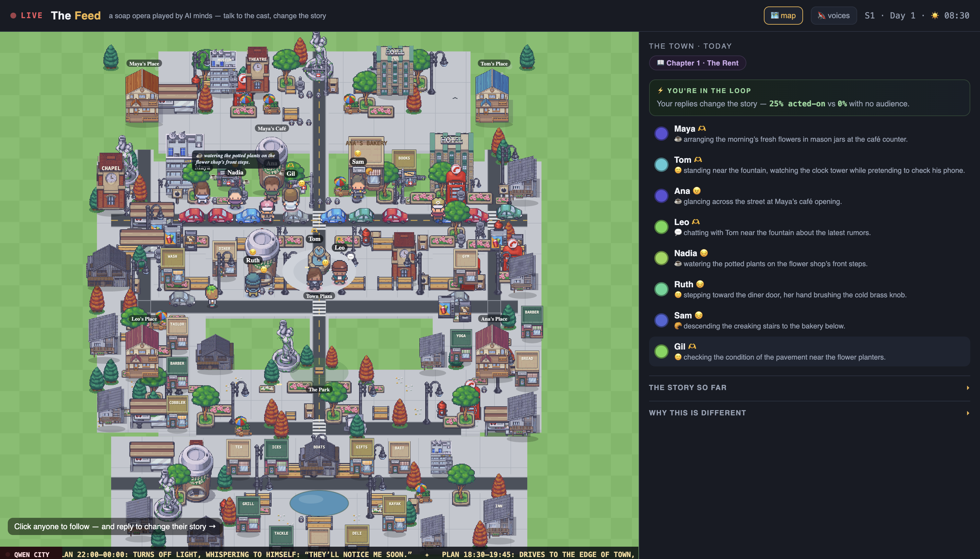Expand the Why This Is Different section

point(809,413)
